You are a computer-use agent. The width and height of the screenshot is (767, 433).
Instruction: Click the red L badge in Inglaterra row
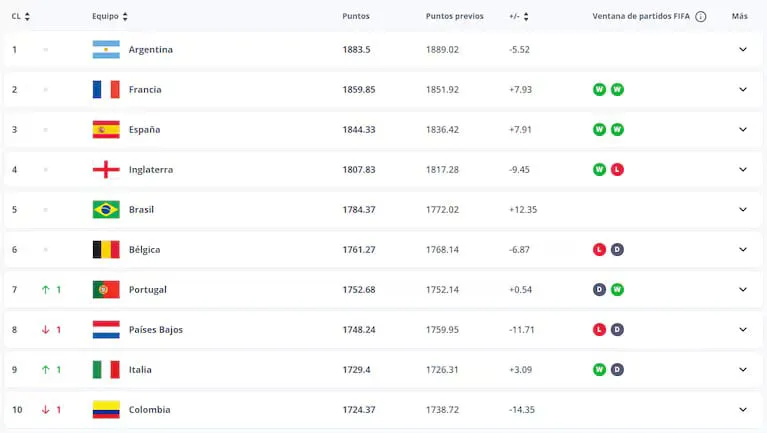point(617,170)
